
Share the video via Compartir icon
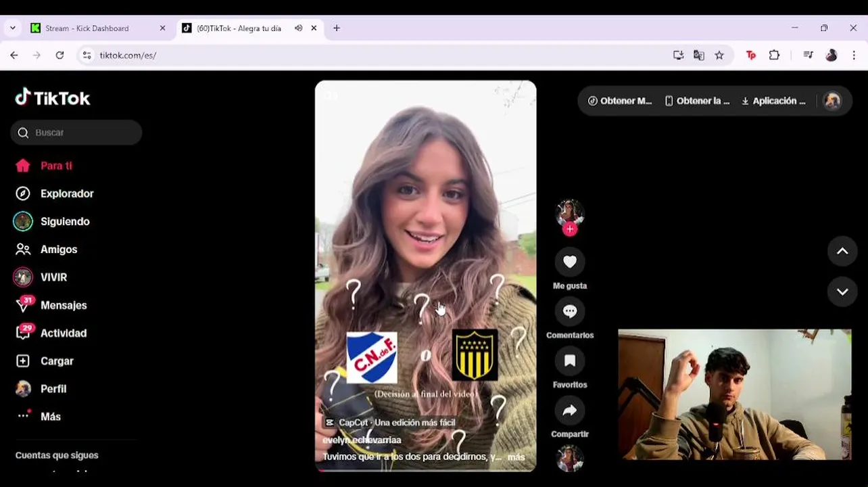570,410
